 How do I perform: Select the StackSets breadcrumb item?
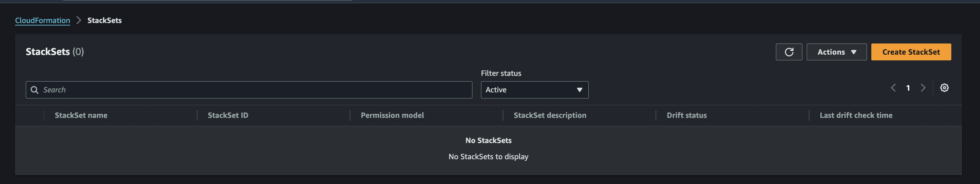tap(105, 20)
